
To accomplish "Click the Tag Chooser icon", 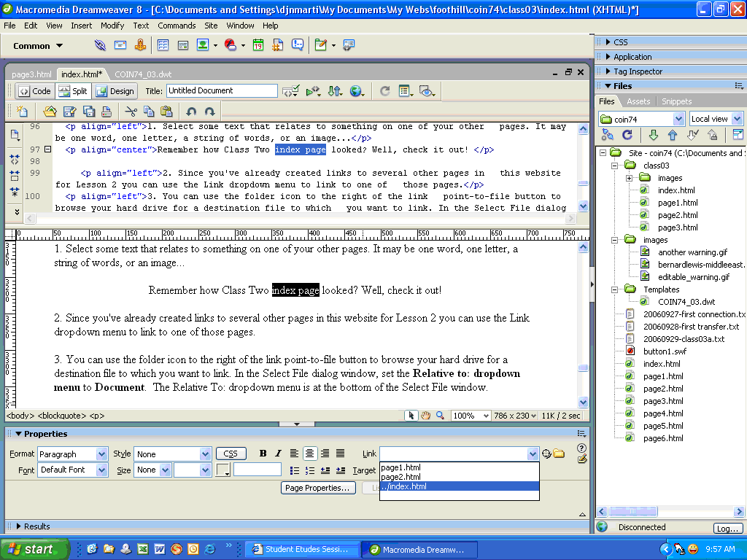I will 349,45.
